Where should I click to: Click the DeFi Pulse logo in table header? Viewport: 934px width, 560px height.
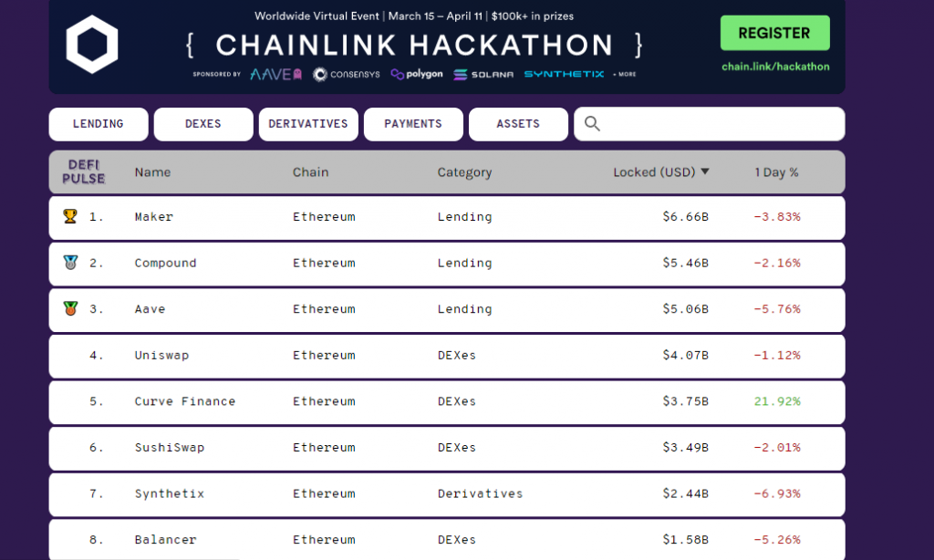83,171
